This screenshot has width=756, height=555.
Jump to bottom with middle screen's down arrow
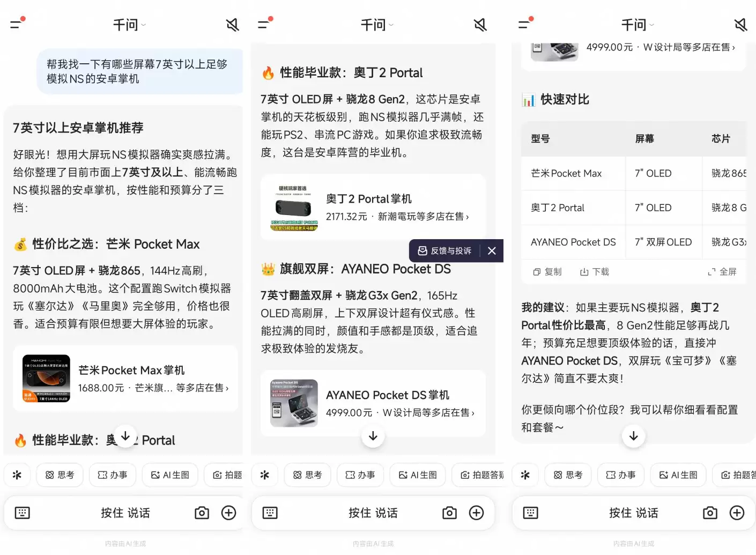point(373,436)
